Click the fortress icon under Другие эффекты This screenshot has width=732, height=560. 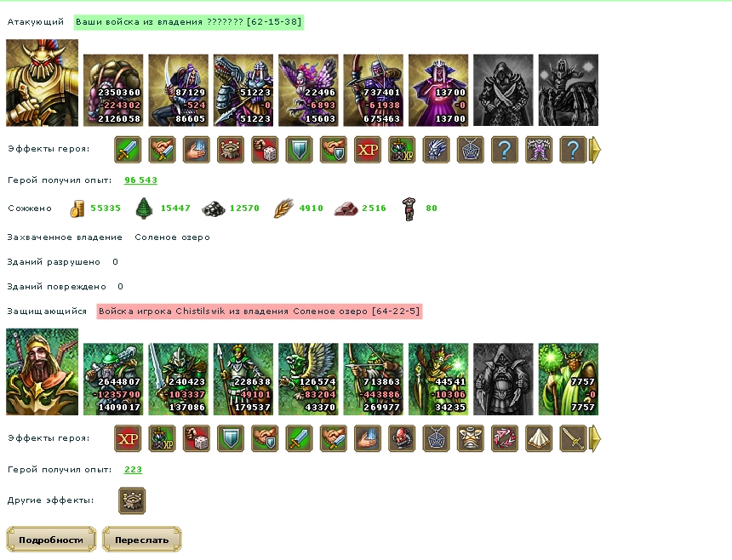pyautogui.click(x=132, y=500)
